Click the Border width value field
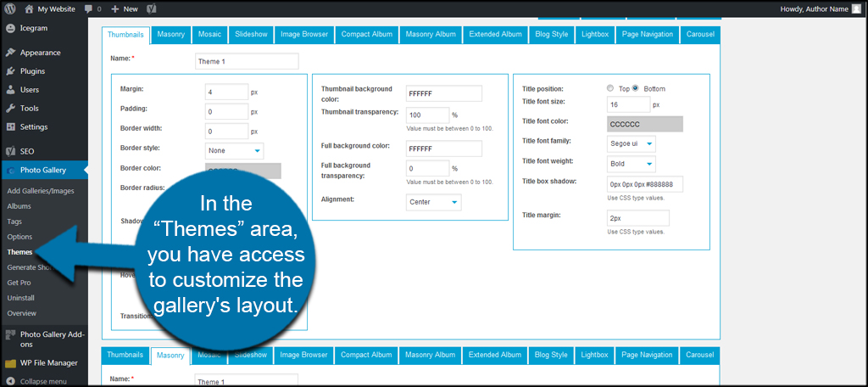Screen dimensions: 868x387 pyautogui.click(x=227, y=132)
